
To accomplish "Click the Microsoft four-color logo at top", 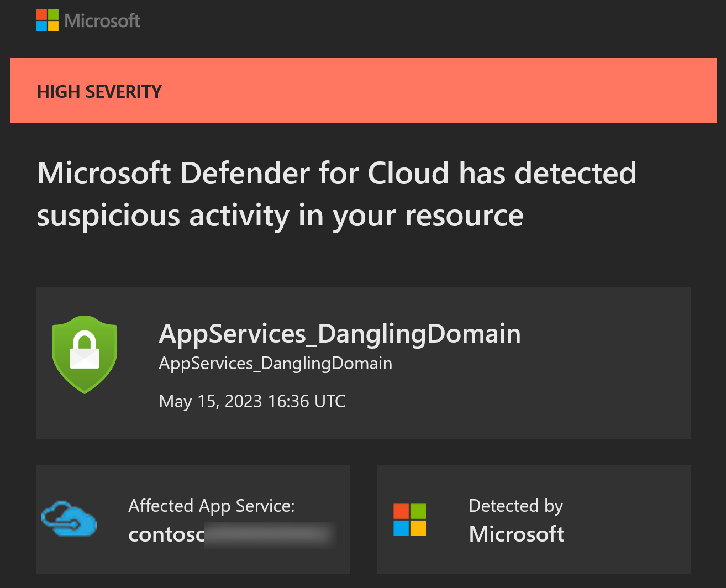I will tap(48, 20).
